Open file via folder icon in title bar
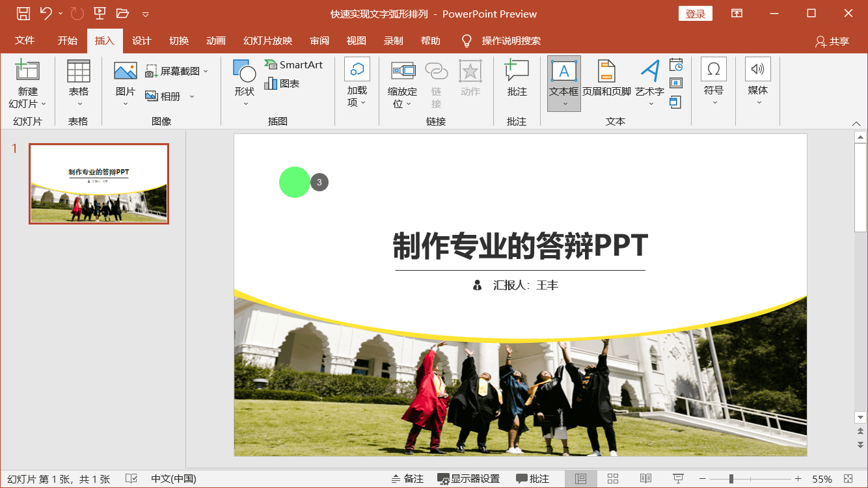Screen dimensions: 868x488 point(122,13)
